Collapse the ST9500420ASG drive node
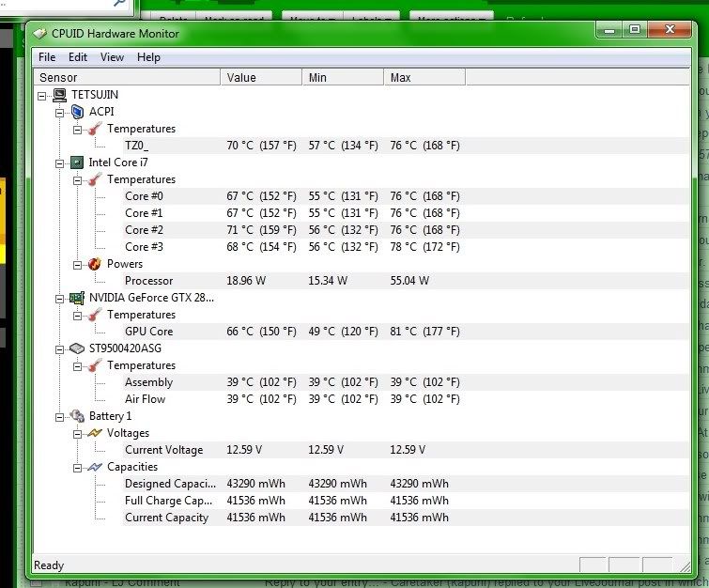Viewport: 709px width, 588px height. point(60,349)
